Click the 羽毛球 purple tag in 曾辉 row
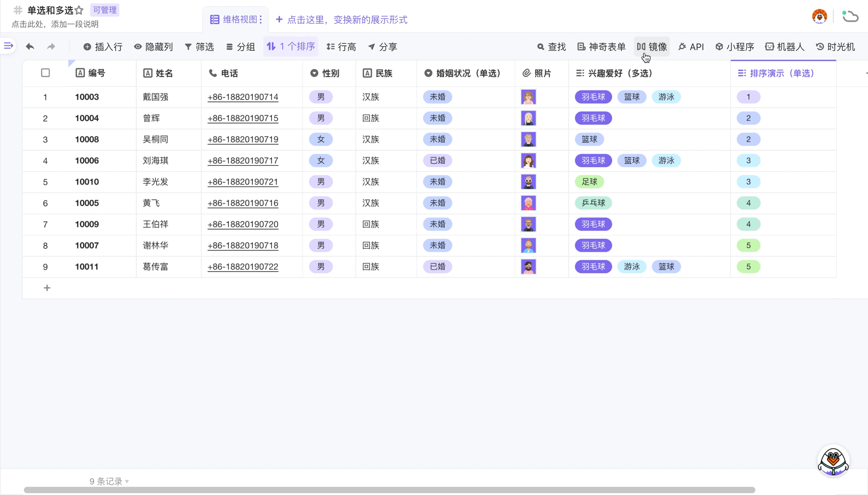 pyautogui.click(x=593, y=118)
